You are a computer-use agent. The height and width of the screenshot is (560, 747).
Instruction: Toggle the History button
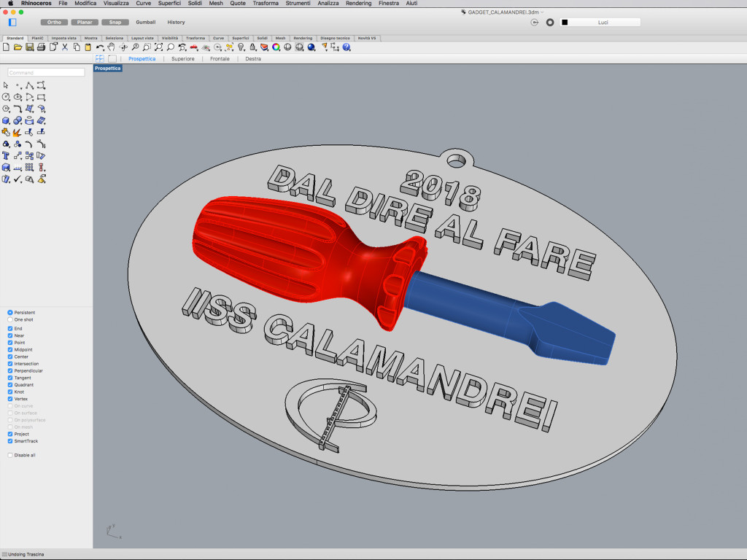[177, 23]
